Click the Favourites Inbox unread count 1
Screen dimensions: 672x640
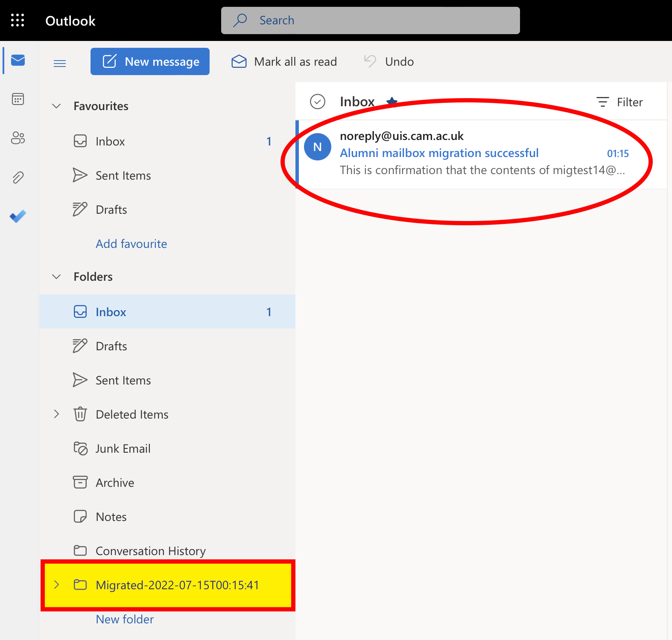pyautogui.click(x=269, y=141)
